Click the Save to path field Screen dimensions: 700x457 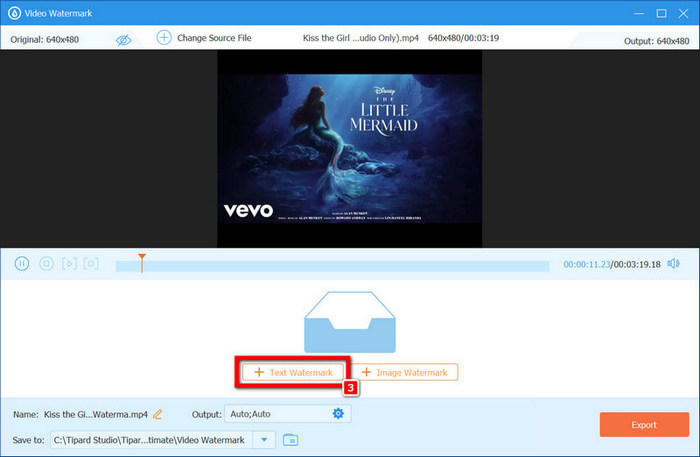point(151,440)
